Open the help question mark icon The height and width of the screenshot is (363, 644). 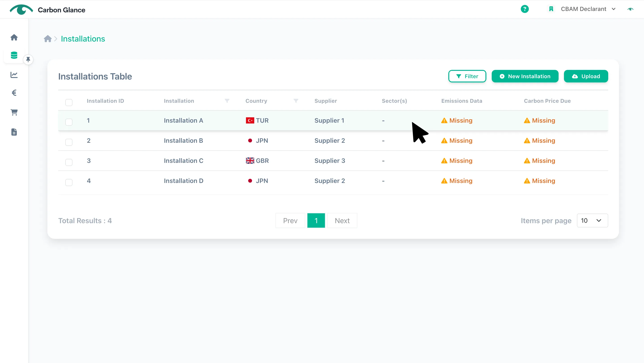click(525, 9)
